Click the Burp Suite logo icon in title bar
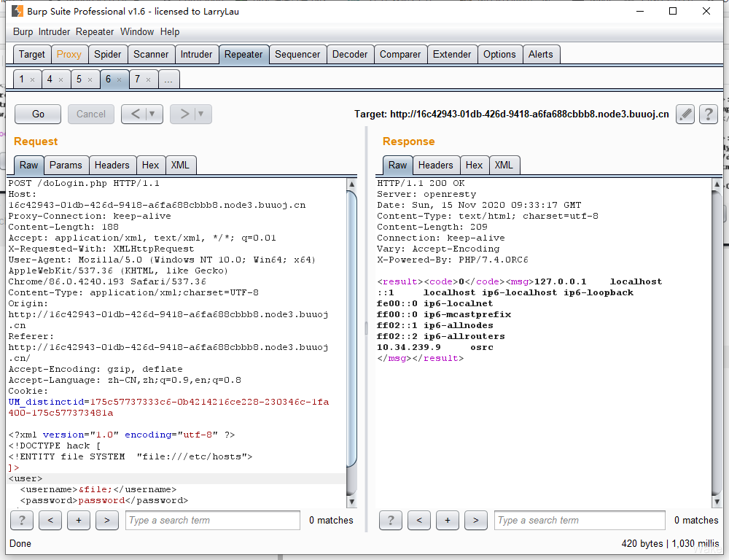 point(17,11)
